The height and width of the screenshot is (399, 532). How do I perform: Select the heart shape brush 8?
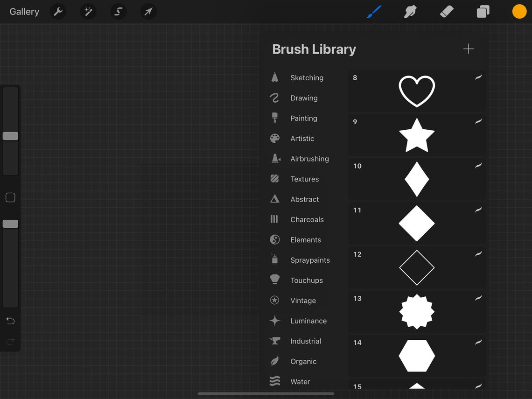(417, 90)
